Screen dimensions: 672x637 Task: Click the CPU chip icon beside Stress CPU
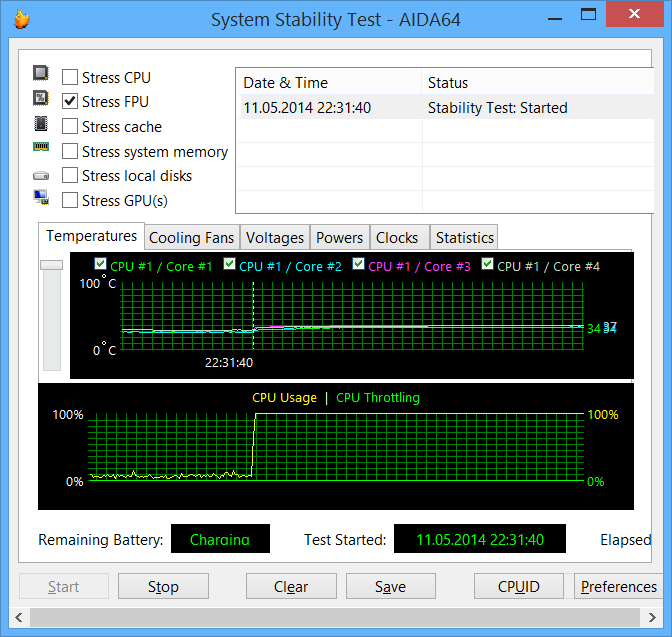(41, 73)
